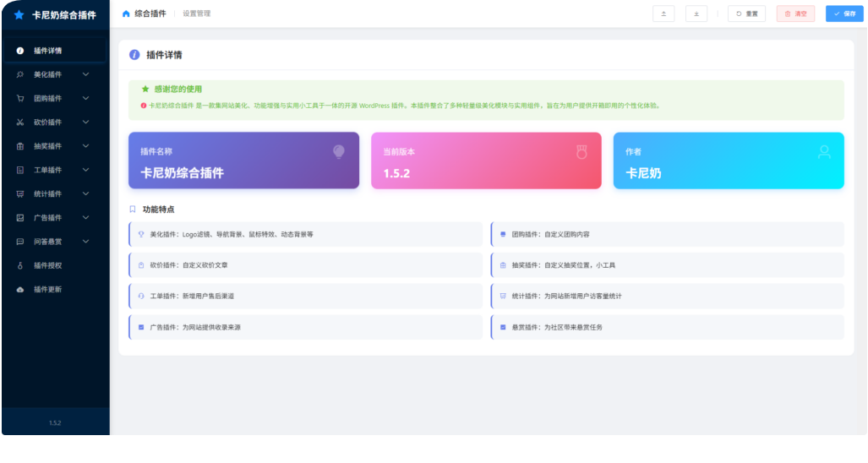The image size is (868, 463).
Task: Click the shopping cart icon beside 团购插件
Action: (x=20, y=98)
